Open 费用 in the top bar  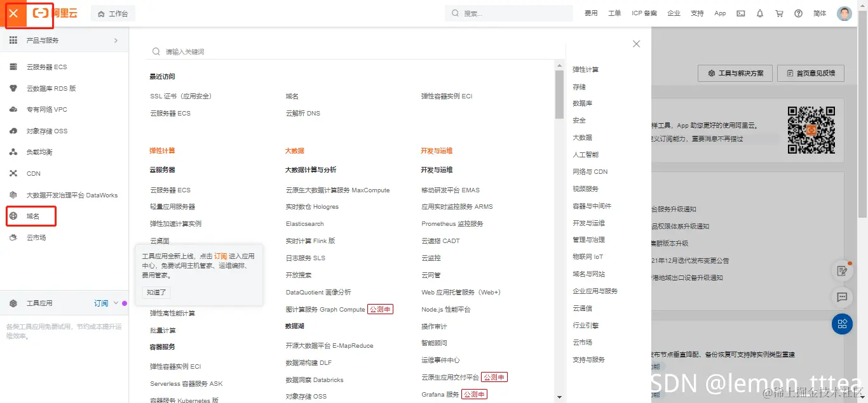click(x=591, y=13)
